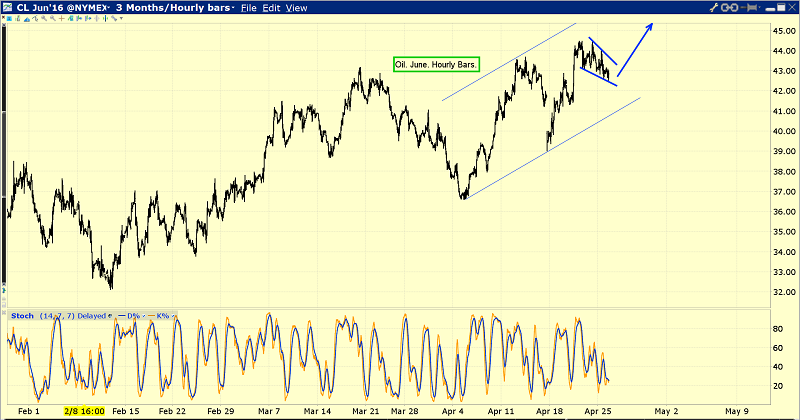Click the Stoch indicator label

coord(22,316)
